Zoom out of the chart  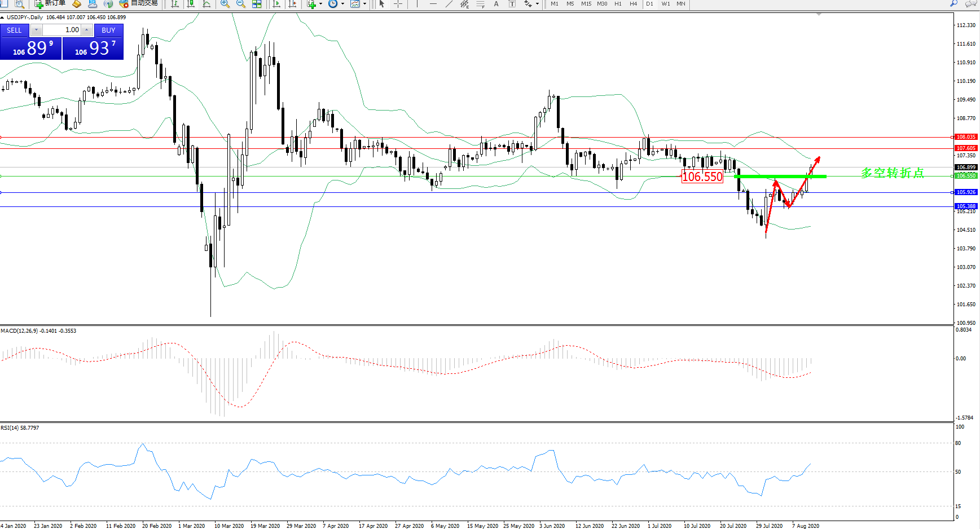(241, 4)
